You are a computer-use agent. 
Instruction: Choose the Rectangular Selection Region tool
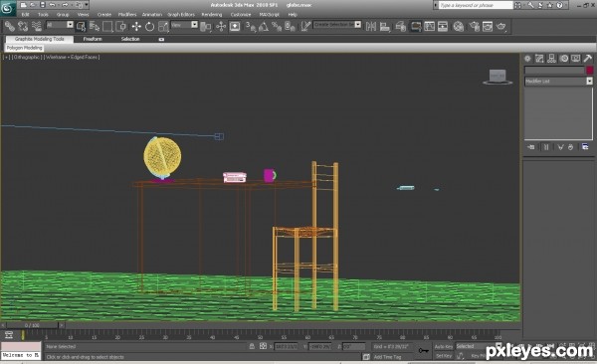pos(107,26)
